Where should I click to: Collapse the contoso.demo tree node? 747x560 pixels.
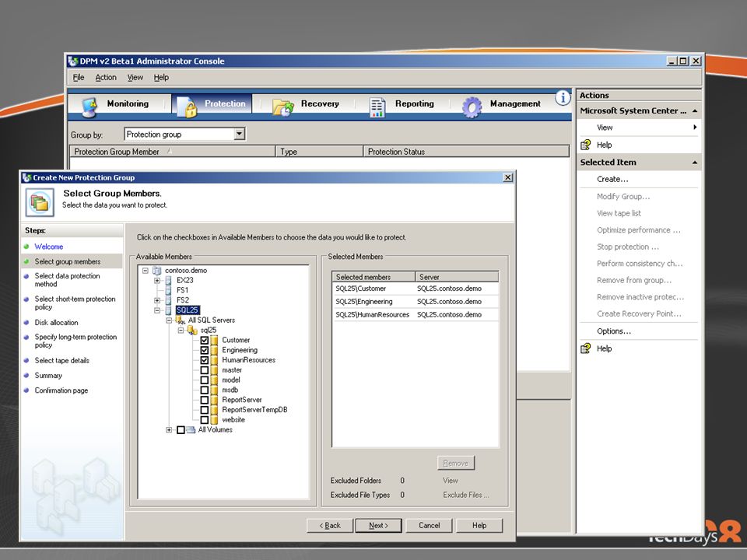click(146, 271)
